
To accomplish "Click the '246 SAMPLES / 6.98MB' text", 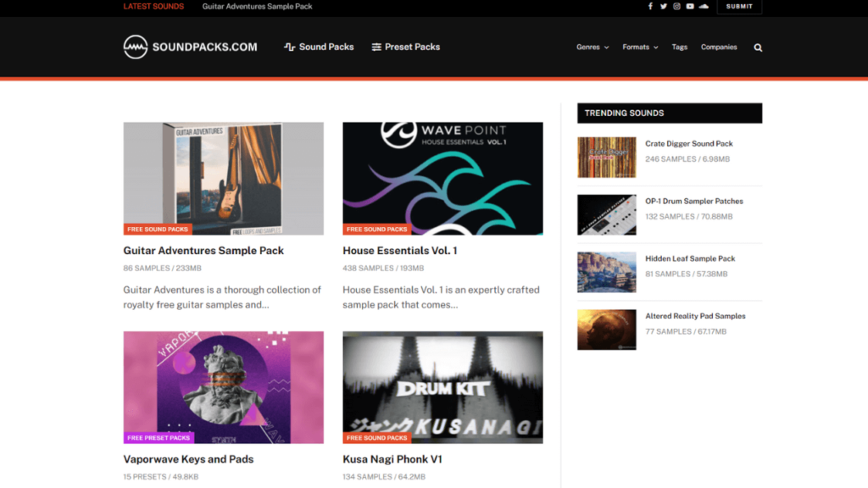I will click(x=687, y=158).
